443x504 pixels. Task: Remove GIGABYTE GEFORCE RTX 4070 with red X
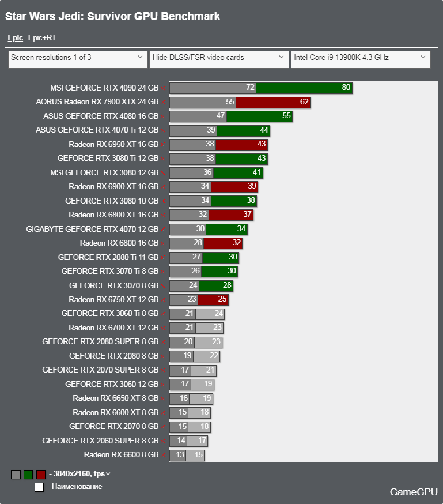[x=163, y=230]
